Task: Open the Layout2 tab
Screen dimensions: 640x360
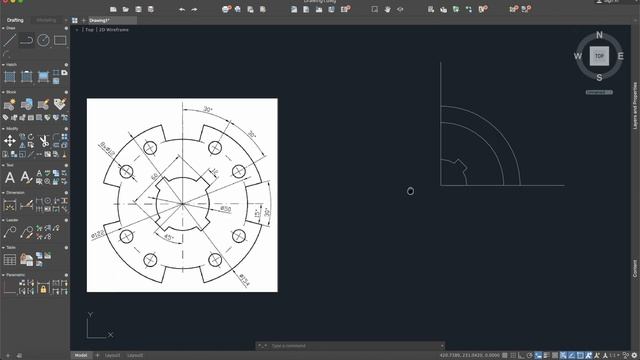Action: [x=135, y=356]
